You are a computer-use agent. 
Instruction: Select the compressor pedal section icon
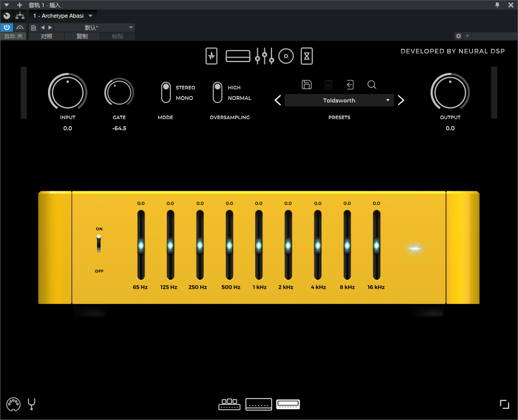238,56
